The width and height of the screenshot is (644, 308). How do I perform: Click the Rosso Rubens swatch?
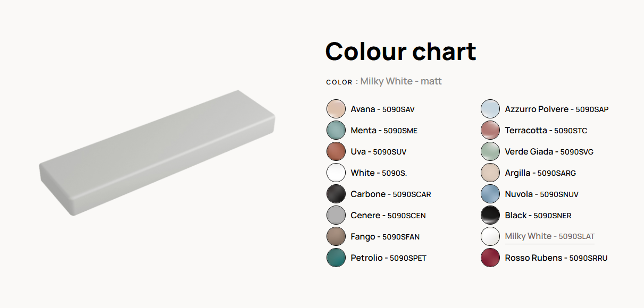pyautogui.click(x=490, y=258)
